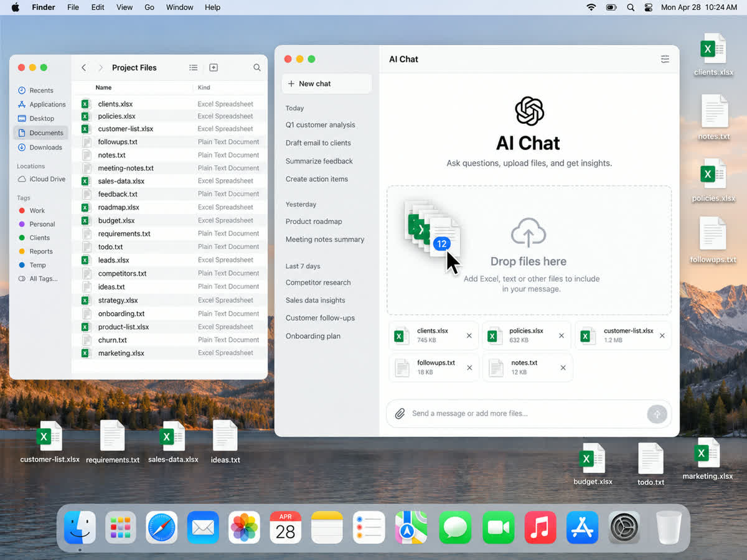
Task: Click the paperclip attach icon in message box
Action: (x=400, y=413)
